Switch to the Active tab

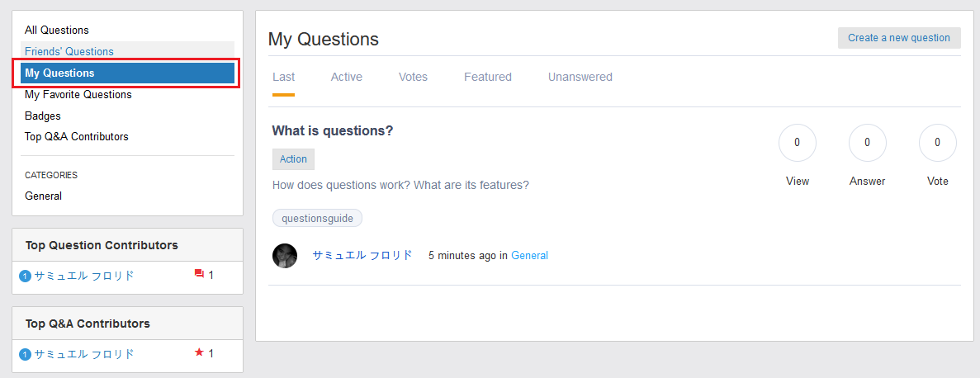[x=346, y=77]
